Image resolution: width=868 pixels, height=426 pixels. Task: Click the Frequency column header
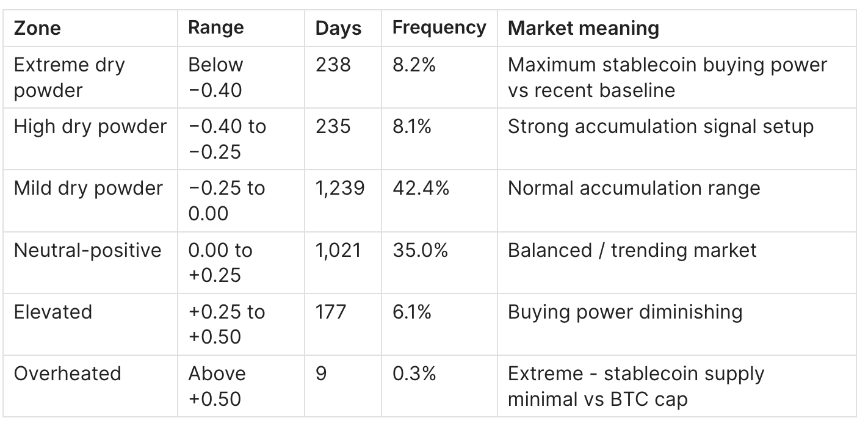(x=439, y=27)
